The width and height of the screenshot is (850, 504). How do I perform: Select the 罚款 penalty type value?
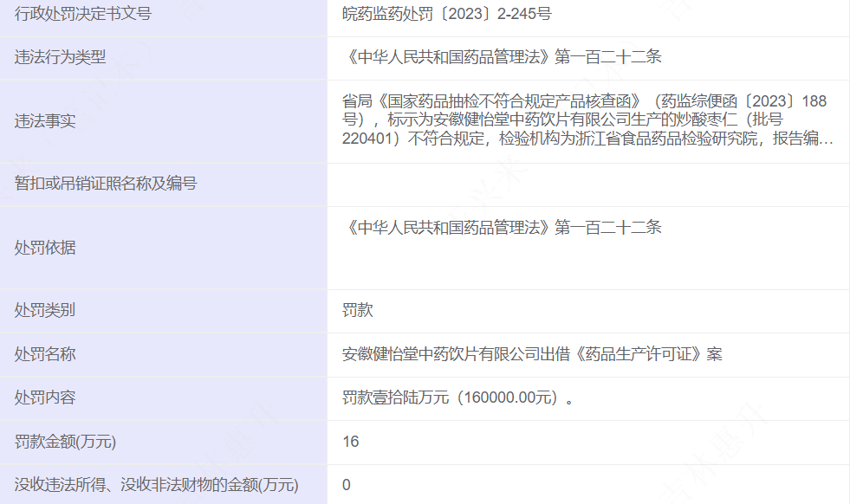358,311
